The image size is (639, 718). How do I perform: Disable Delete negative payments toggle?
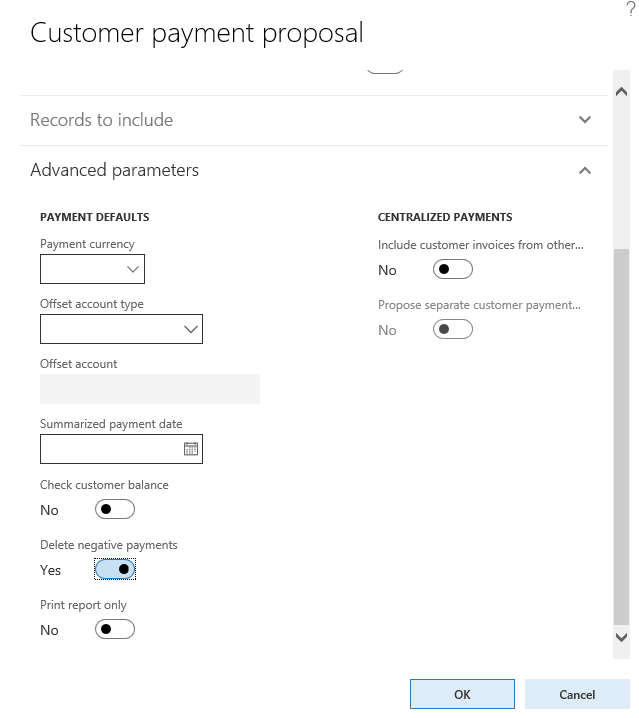(x=114, y=570)
